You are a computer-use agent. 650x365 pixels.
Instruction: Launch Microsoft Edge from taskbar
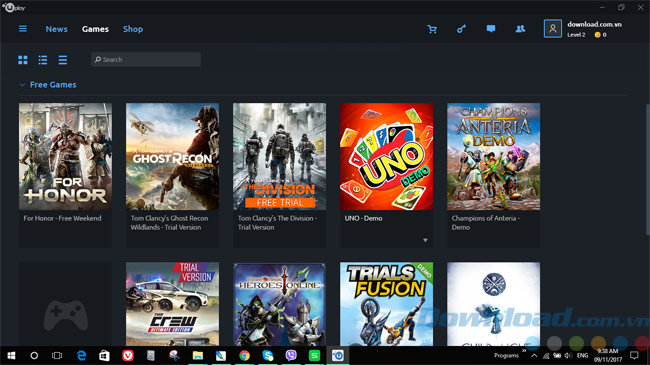(x=81, y=355)
